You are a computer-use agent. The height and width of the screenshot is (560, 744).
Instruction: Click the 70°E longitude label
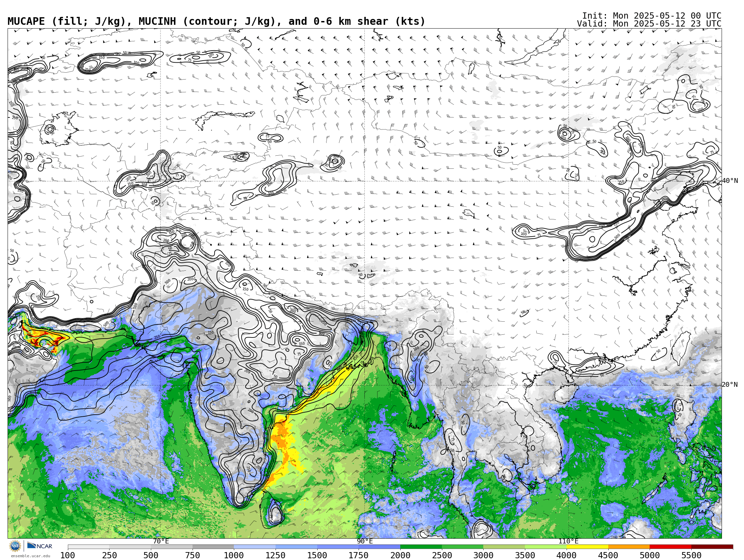click(161, 541)
